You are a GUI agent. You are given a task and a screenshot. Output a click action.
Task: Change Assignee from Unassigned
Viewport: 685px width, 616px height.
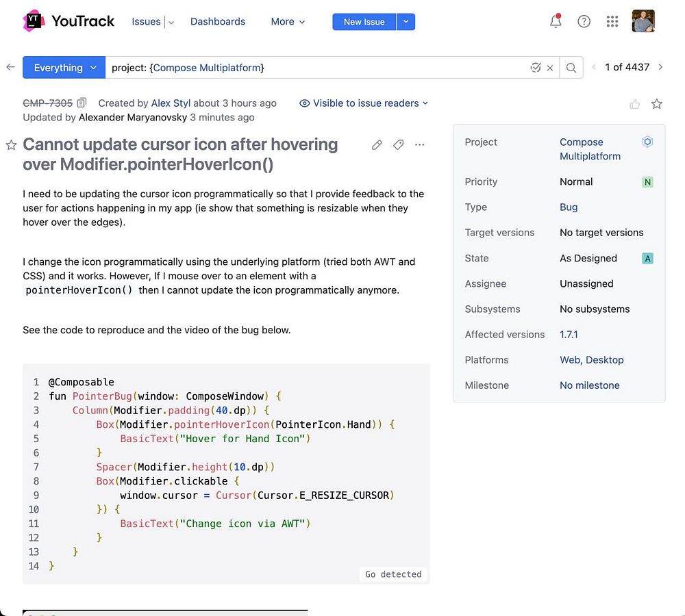pos(586,284)
